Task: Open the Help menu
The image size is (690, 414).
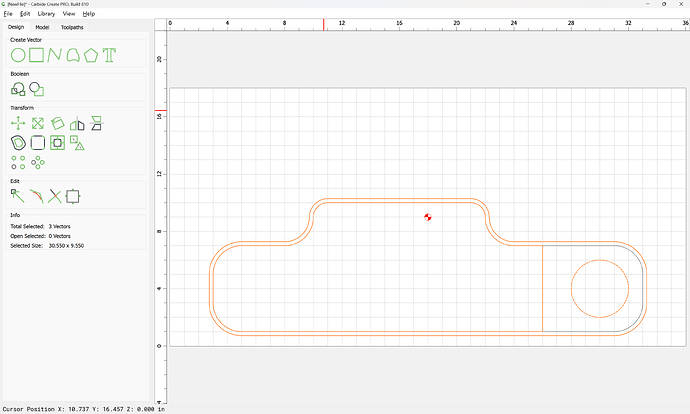Action: [89, 14]
